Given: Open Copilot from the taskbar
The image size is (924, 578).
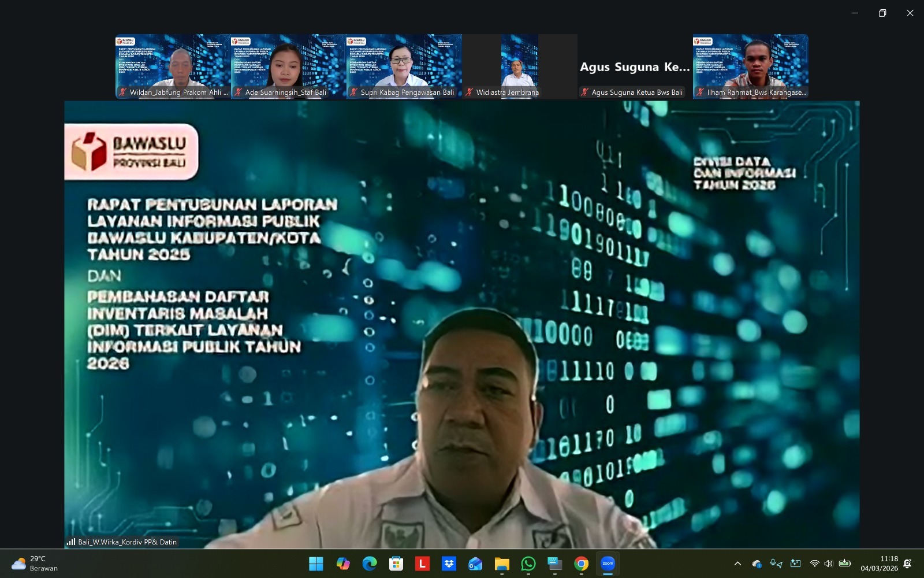Looking at the screenshot, I should [344, 564].
